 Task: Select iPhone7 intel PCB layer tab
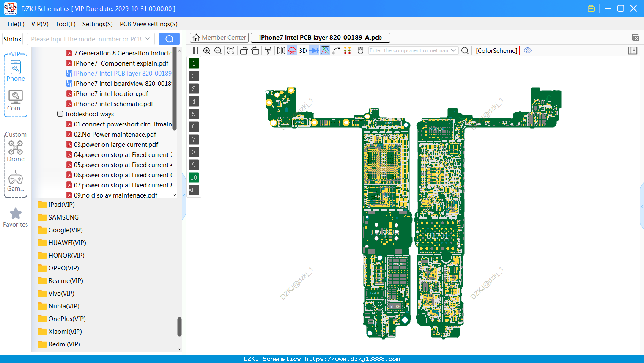tap(321, 38)
